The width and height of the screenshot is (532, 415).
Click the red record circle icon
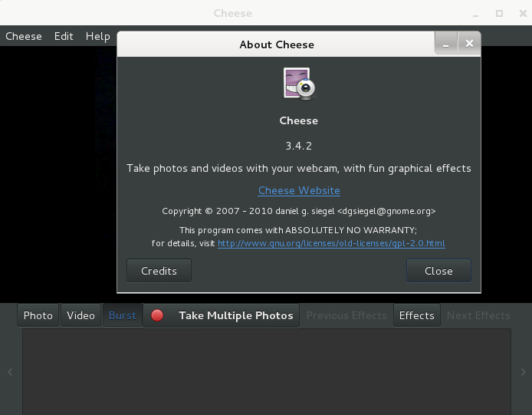pyautogui.click(x=157, y=315)
